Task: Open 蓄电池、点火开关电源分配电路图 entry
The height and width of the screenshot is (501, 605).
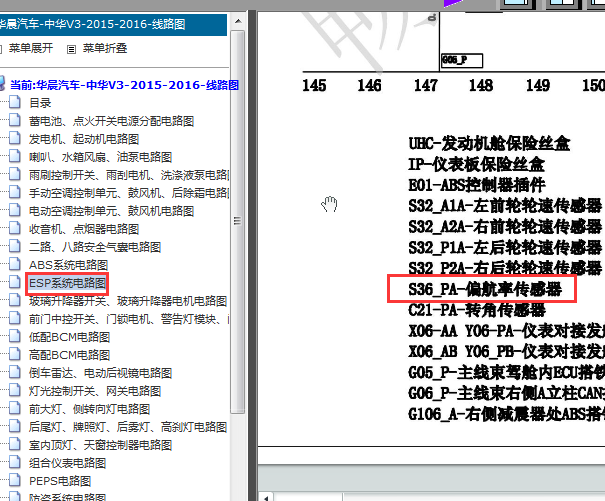Action: coord(112,121)
